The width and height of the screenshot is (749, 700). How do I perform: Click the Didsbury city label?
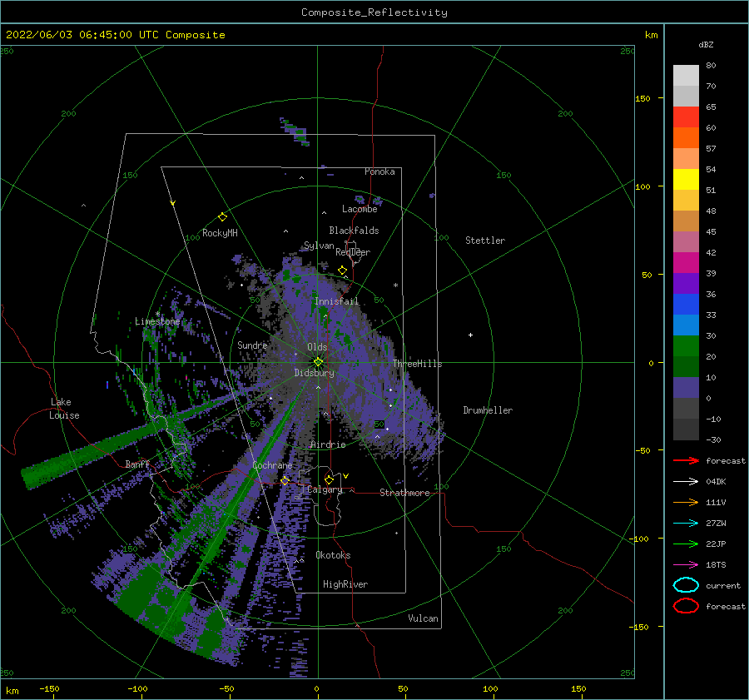[x=314, y=373]
